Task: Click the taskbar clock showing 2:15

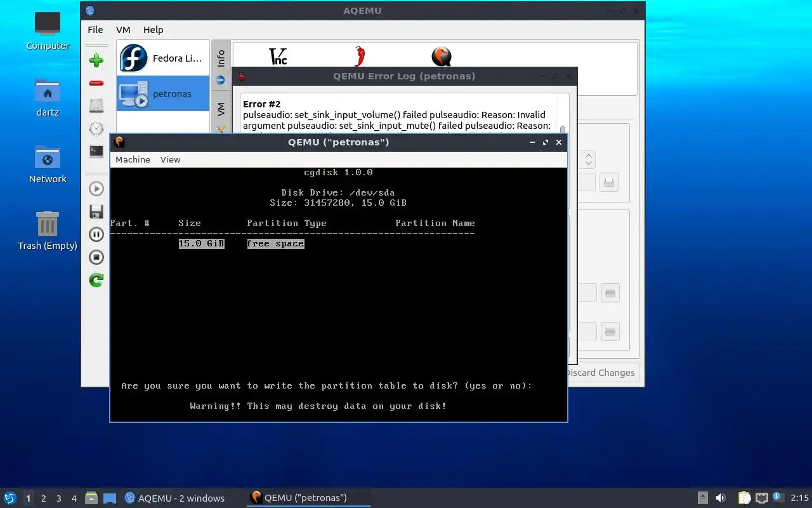Action: 799,498
